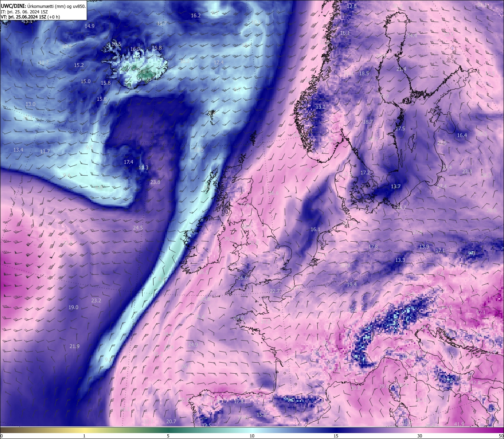Select the 20.7 value label

171,422
